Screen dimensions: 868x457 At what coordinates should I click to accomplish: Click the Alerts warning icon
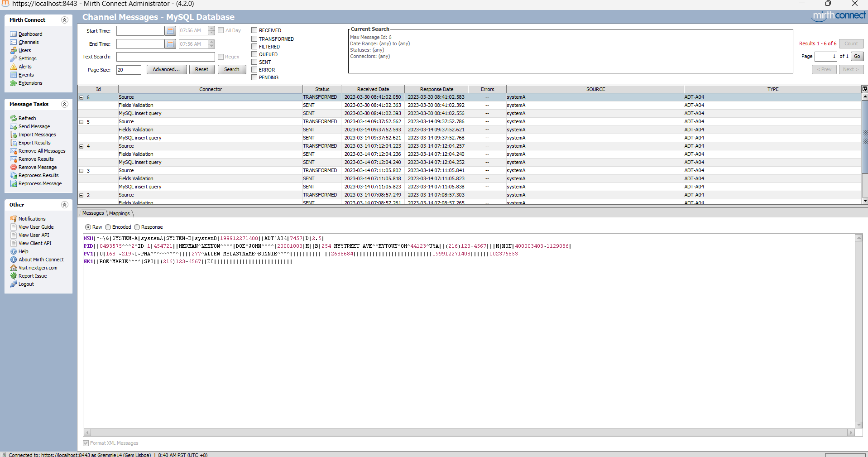[13, 67]
